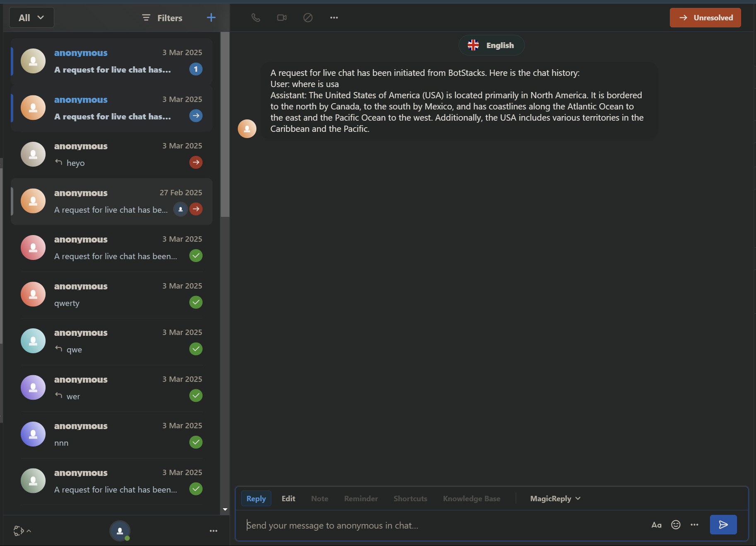The image size is (756, 546).
Task: Select the Reply tab
Action: coord(256,498)
